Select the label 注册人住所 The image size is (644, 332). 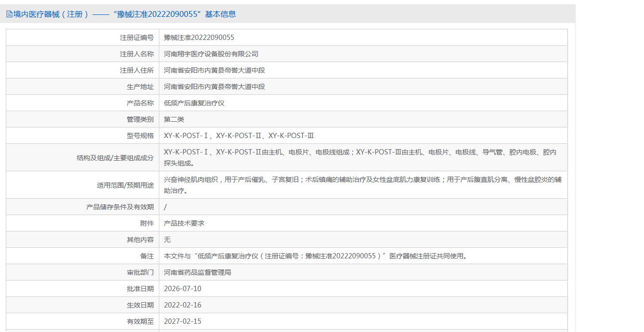(137, 70)
